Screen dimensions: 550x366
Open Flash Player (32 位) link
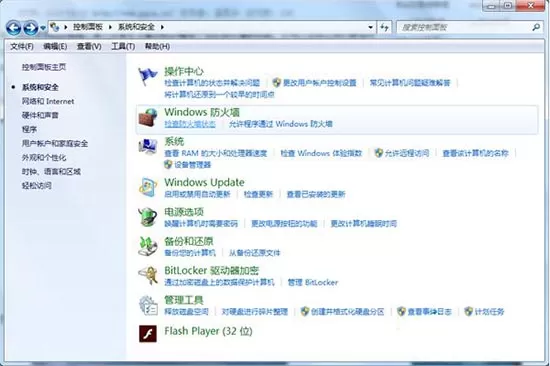(208, 331)
